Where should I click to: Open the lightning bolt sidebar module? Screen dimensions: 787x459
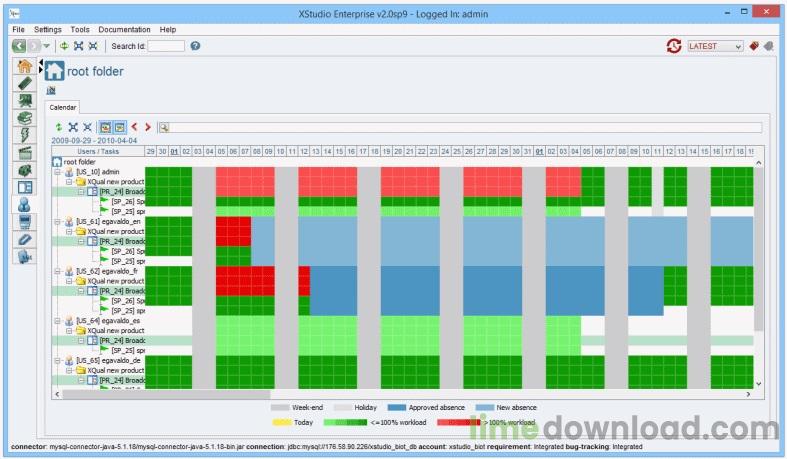click(24, 135)
